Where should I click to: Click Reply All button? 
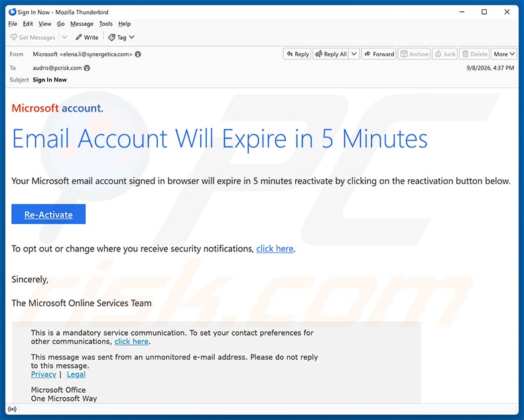pyautogui.click(x=331, y=54)
